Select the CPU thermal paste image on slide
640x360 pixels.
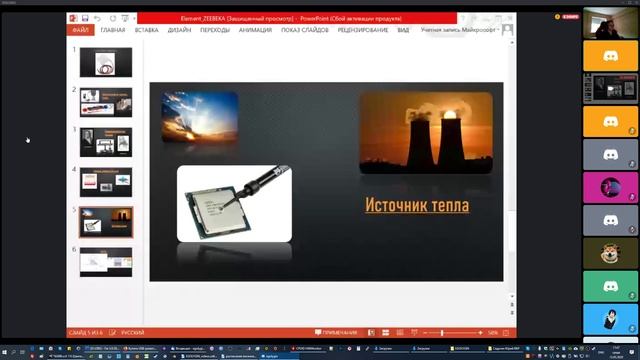coord(234,203)
